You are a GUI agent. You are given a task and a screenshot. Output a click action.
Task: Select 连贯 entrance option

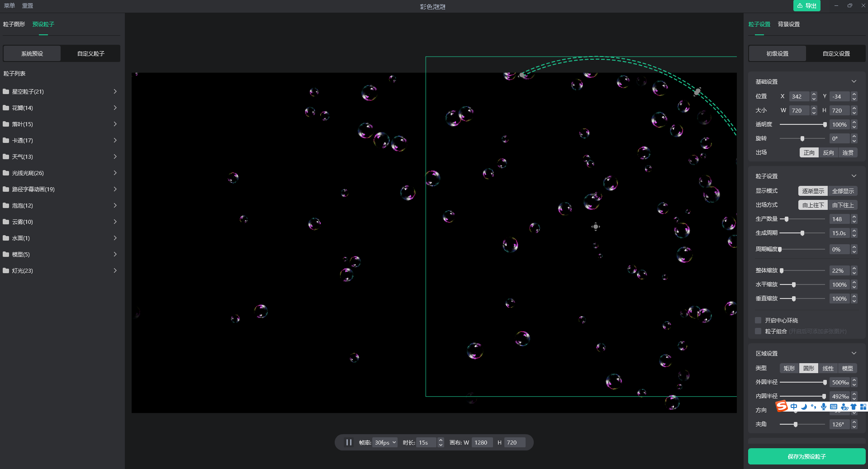848,152
